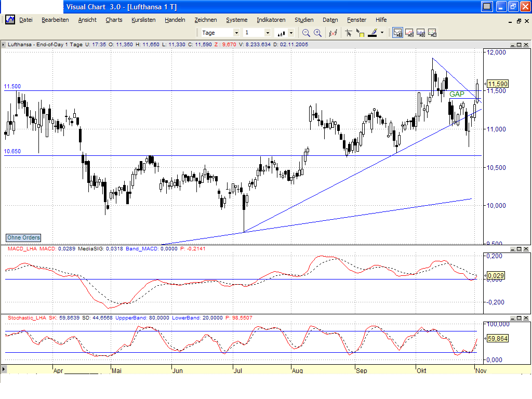Collapse the Stochastic_LHA indicator panel
Viewport: 532px width, 399px height.
point(513,318)
